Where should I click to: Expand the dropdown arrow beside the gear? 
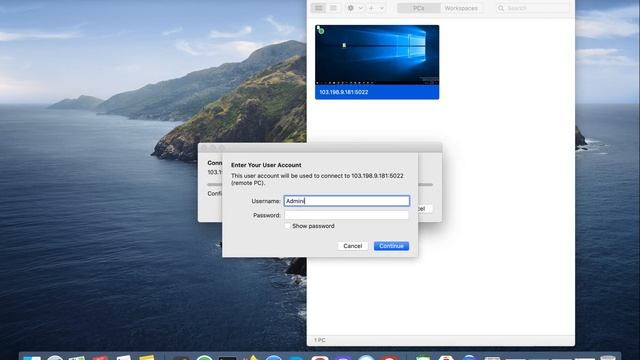tap(360, 8)
